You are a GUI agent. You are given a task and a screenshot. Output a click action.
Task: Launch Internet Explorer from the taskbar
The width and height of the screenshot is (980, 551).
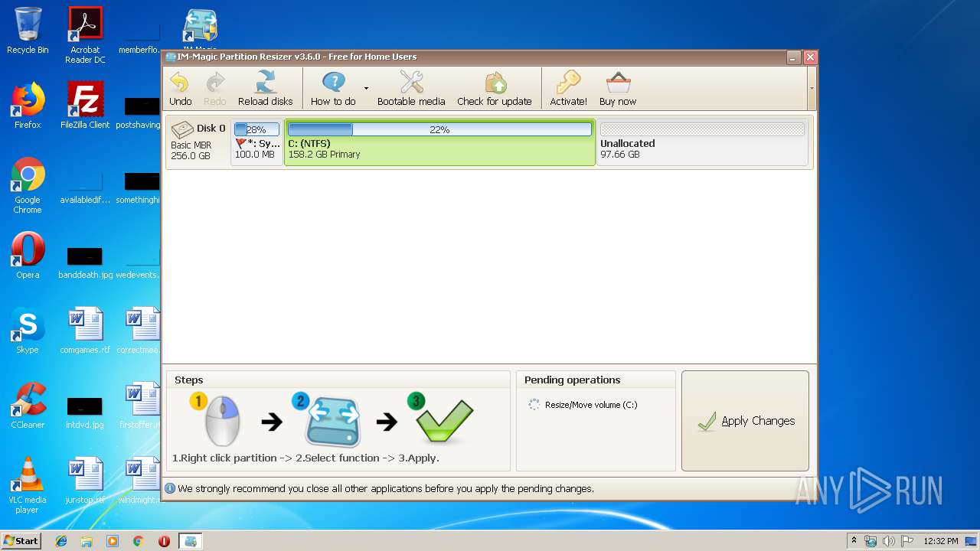coord(61,541)
